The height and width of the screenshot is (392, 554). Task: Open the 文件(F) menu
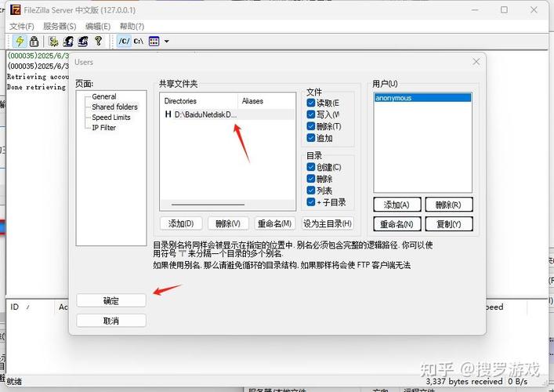click(x=22, y=26)
